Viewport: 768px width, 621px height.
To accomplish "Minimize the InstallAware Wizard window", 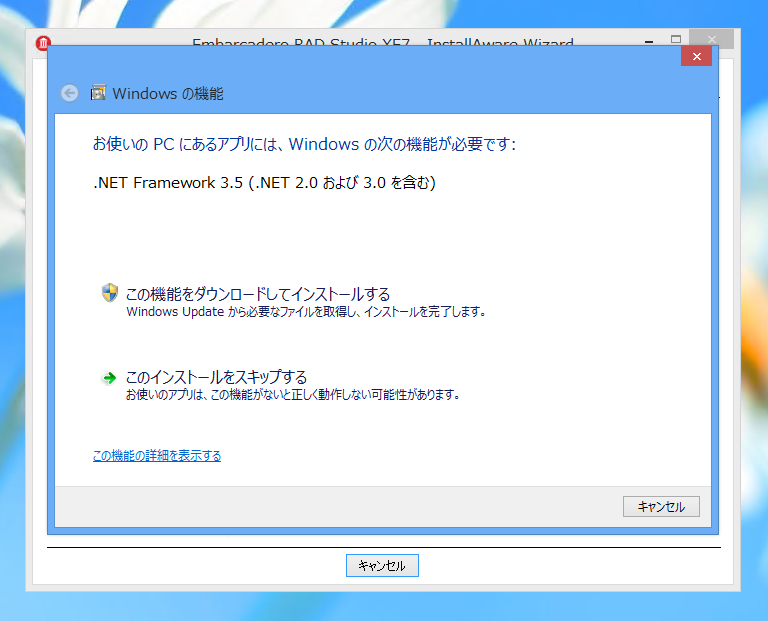I will [x=649, y=41].
